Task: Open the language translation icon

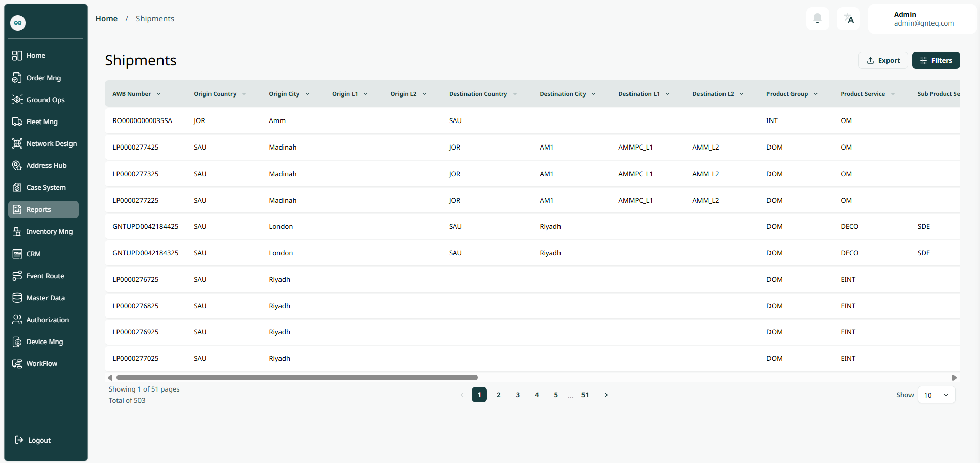Action: [848, 19]
